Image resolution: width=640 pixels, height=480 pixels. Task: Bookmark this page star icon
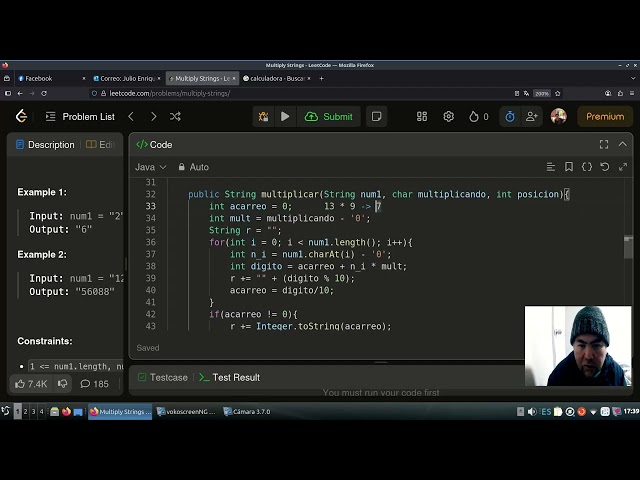coord(558,93)
